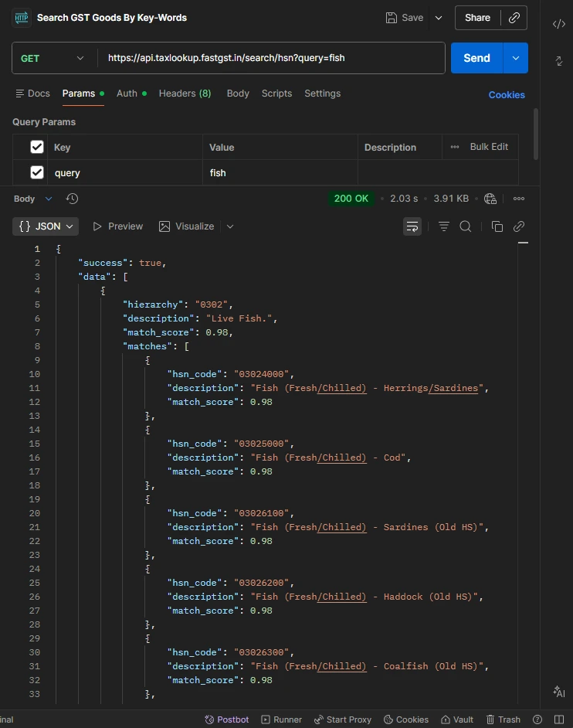Click Bulk Edit
This screenshot has height=728, width=573.
point(489,147)
